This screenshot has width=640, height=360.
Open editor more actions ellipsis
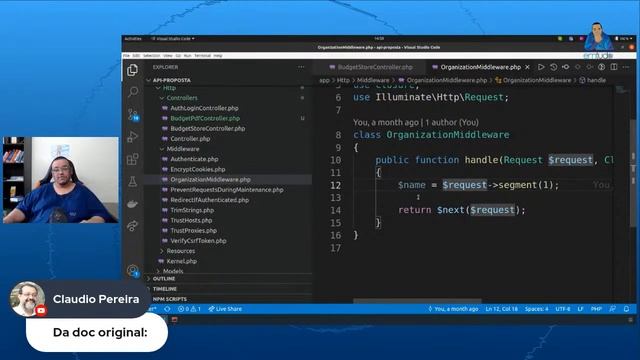click(x=626, y=67)
